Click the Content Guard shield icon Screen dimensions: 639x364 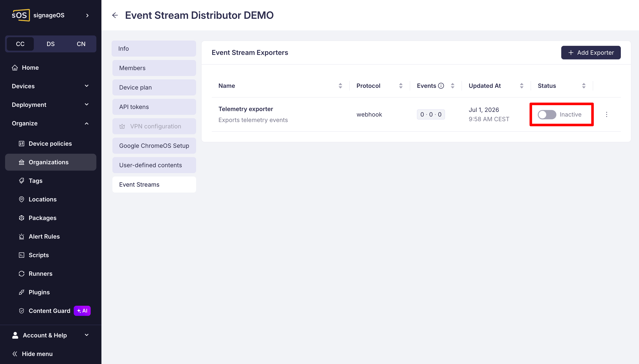coord(22,311)
